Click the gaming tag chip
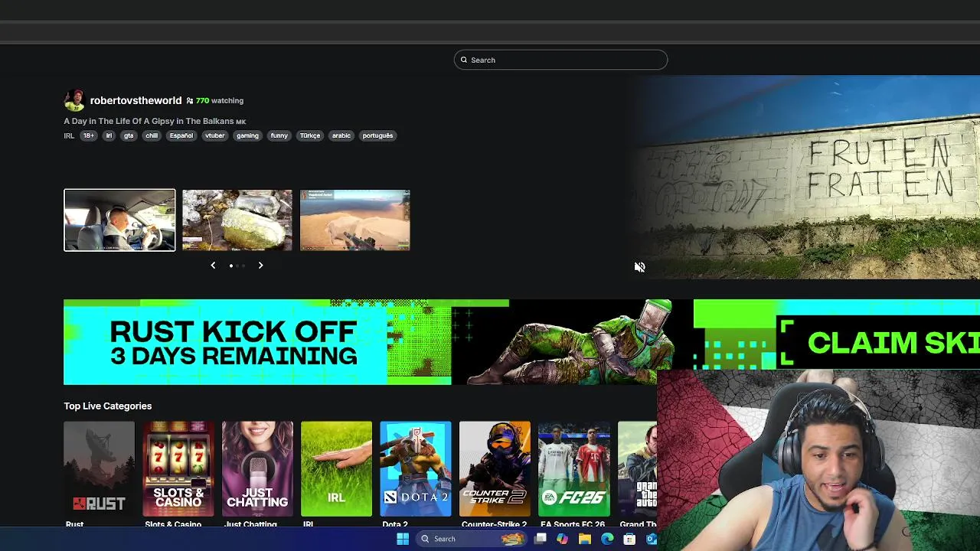This screenshot has width=980, height=551. pyautogui.click(x=247, y=135)
